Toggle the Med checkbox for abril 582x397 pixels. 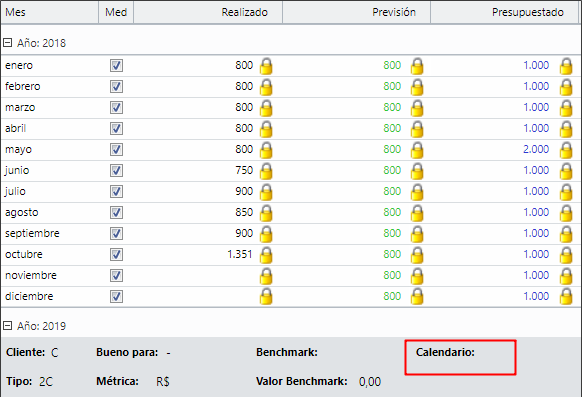116,128
